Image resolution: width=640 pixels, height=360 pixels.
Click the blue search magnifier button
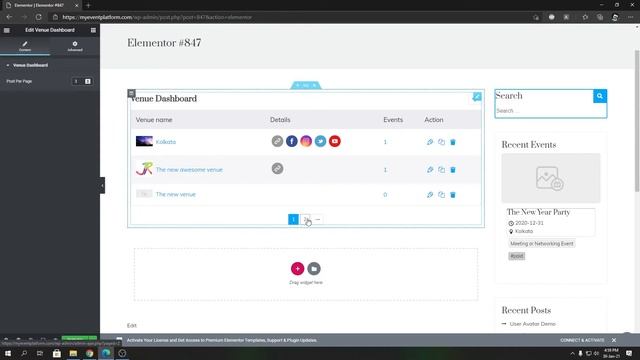coord(600,96)
